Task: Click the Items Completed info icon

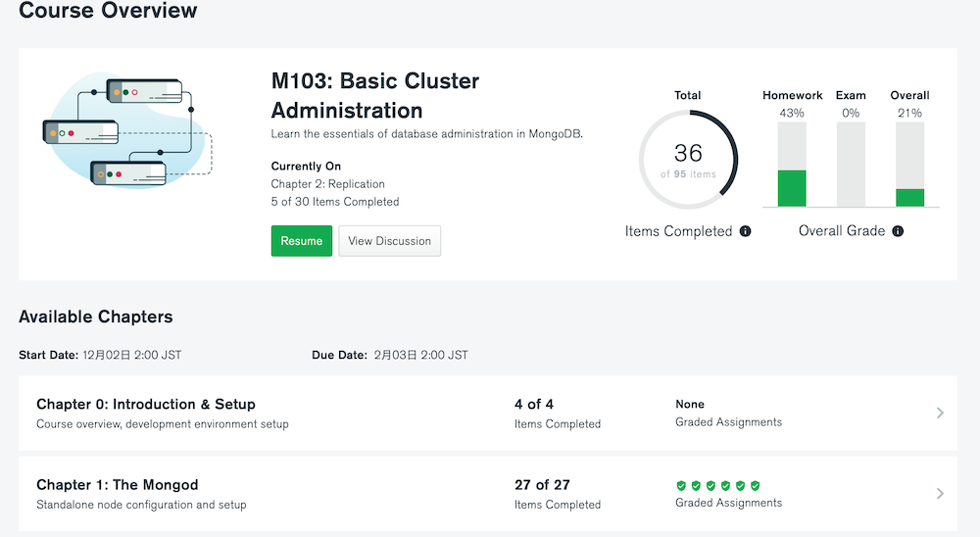Action: tap(745, 231)
